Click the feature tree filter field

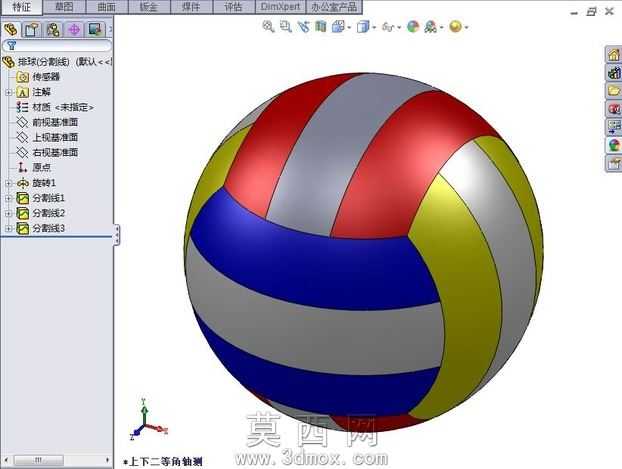[57, 46]
